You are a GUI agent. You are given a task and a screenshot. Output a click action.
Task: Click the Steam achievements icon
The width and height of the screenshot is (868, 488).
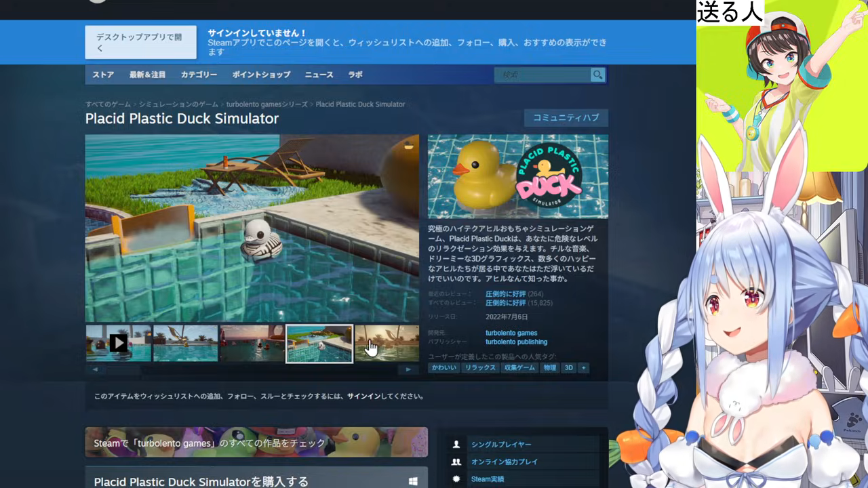456,479
